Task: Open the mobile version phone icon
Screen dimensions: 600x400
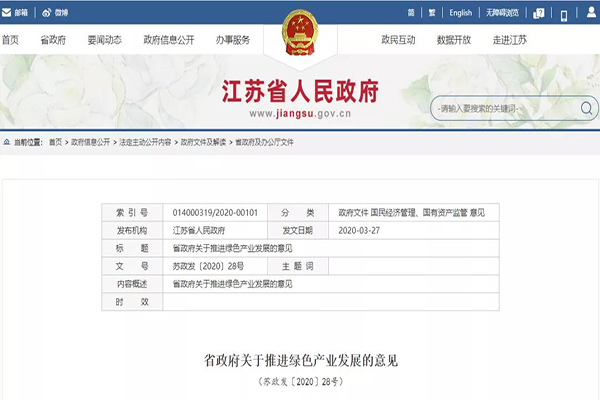Action: tap(563, 14)
